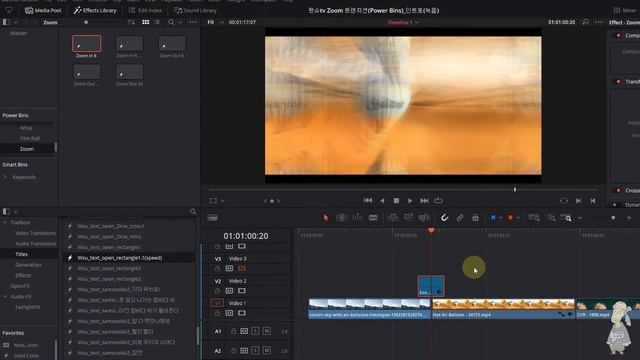The image size is (640, 360).
Task: Collapse the Toolbox tree in Effects Library
Action: pyautogui.click(x=5, y=222)
